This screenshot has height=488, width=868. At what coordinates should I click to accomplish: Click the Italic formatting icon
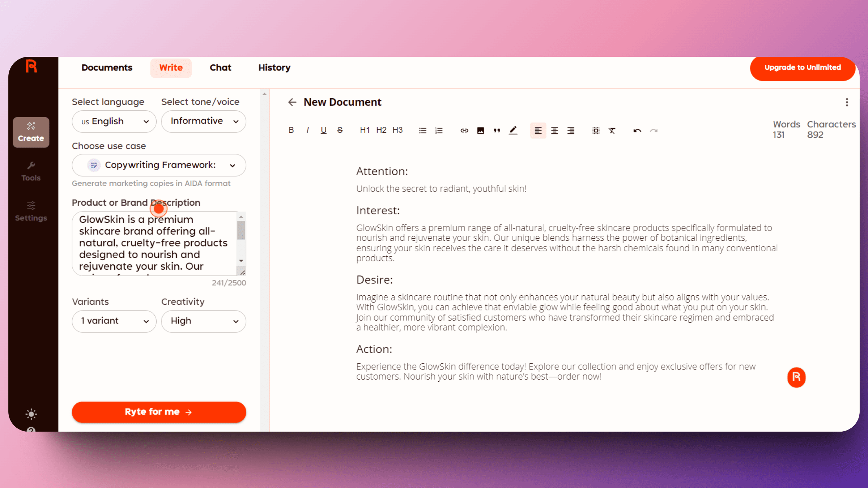click(307, 130)
